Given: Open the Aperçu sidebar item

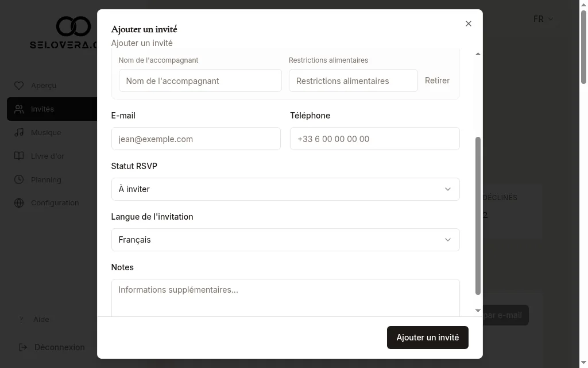Looking at the screenshot, I should (x=52, y=86).
